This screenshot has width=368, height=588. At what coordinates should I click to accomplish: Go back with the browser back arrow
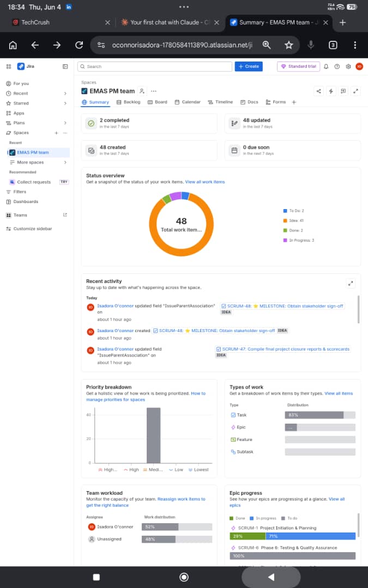click(35, 45)
